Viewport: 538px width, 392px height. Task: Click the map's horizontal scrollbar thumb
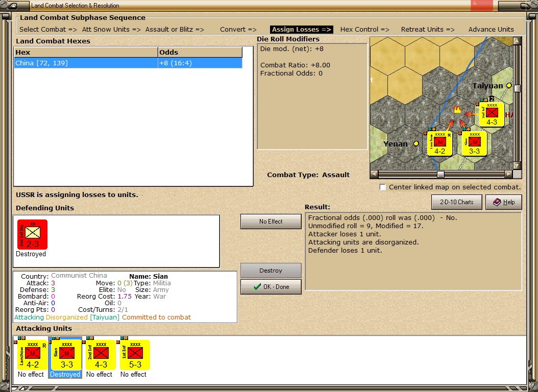click(441, 174)
